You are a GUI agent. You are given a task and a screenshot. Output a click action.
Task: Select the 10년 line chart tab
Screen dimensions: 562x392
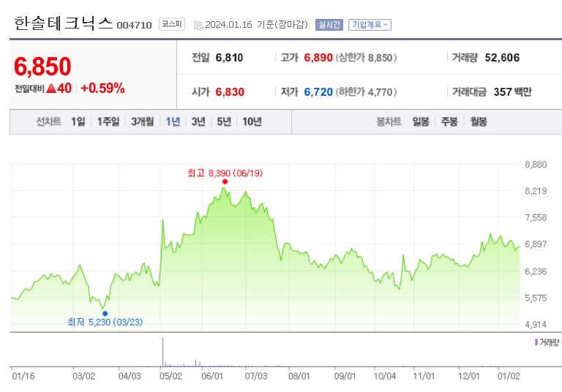(252, 122)
